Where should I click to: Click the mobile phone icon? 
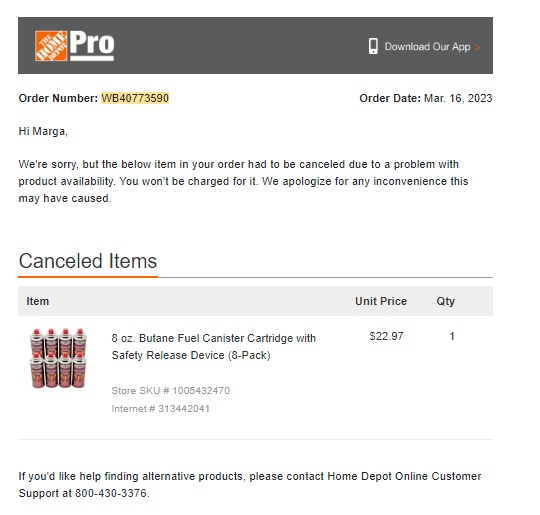click(x=373, y=46)
